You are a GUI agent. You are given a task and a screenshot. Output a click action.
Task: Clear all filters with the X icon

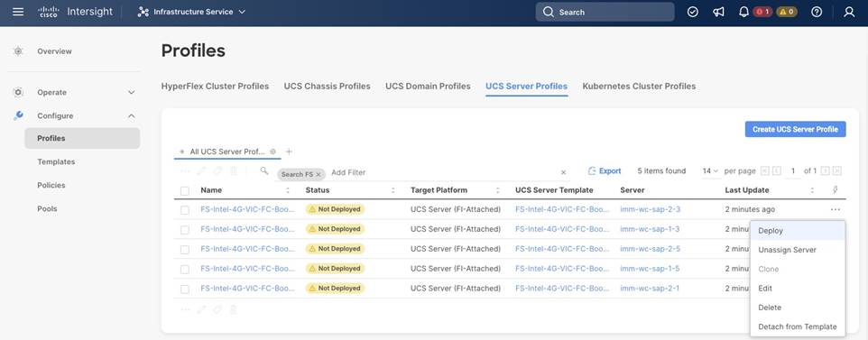(x=564, y=173)
